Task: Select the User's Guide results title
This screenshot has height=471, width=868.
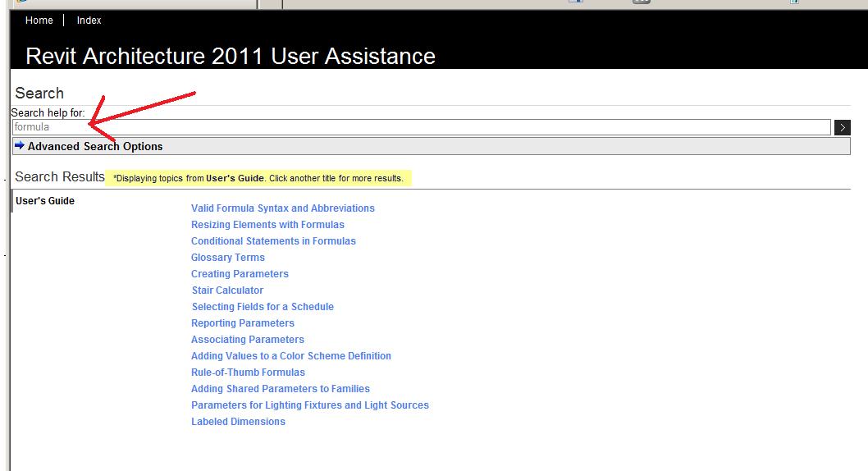Action: point(45,201)
